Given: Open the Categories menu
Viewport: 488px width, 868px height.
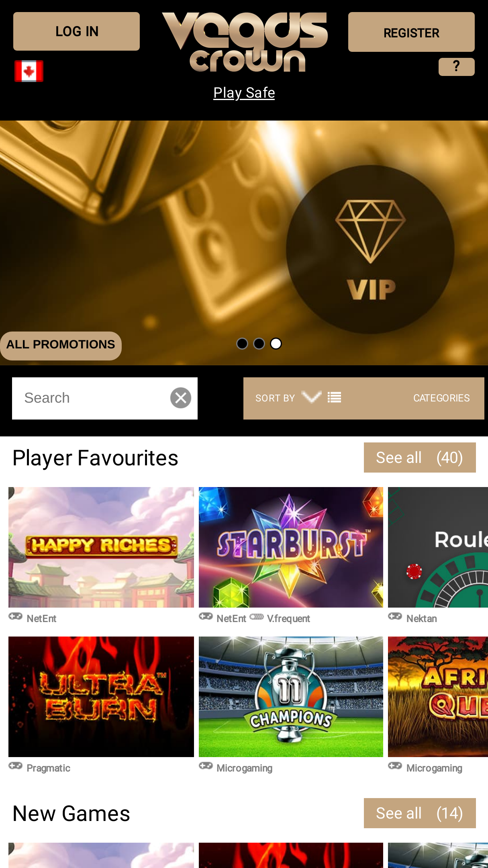Looking at the screenshot, I should pyautogui.click(x=441, y=398).
